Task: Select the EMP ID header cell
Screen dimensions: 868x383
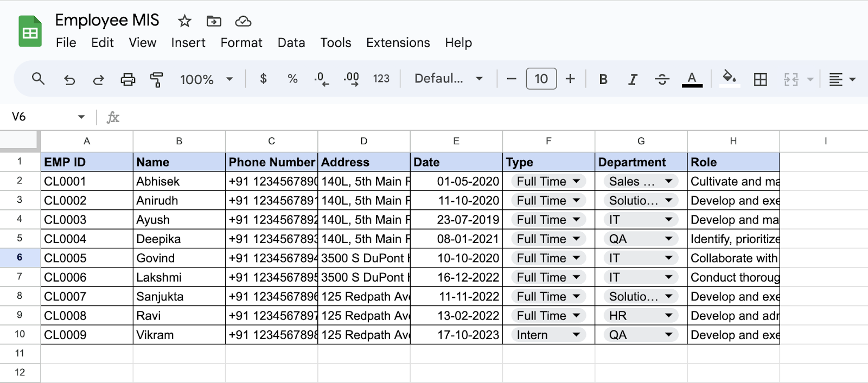Action: point(87,162)
